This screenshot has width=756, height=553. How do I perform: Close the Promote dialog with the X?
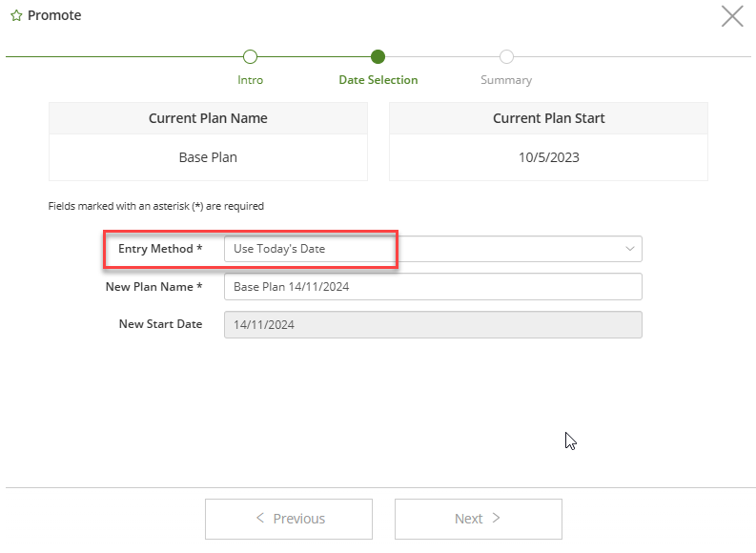[732, 16]
